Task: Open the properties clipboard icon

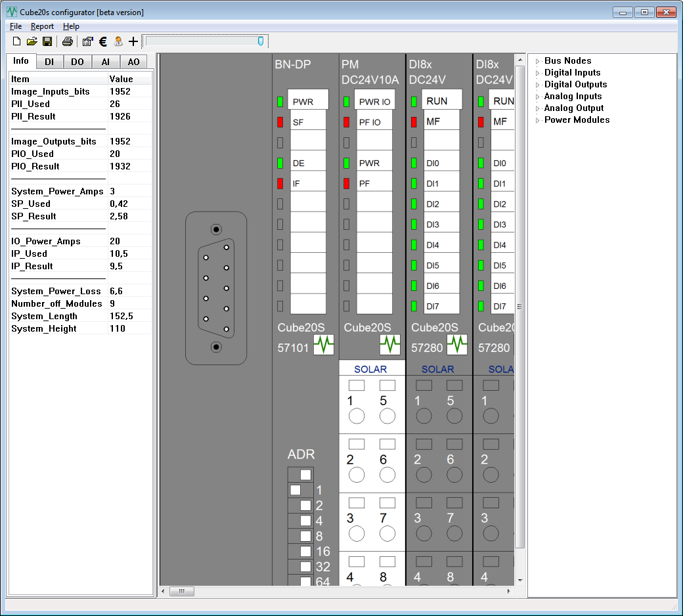Action: (87, 41)
